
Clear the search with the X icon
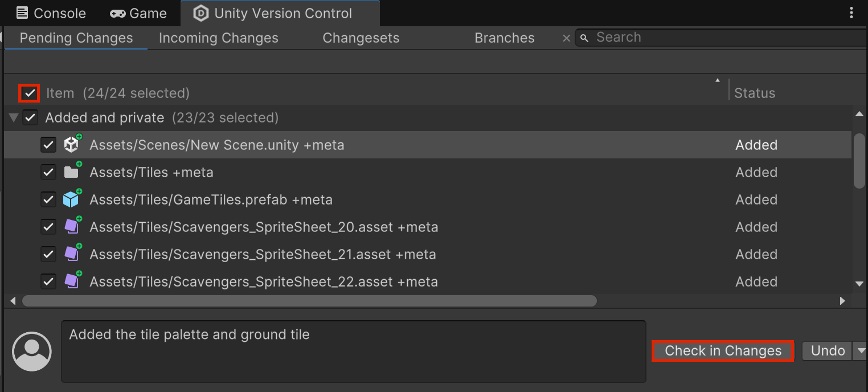(566, 38)
